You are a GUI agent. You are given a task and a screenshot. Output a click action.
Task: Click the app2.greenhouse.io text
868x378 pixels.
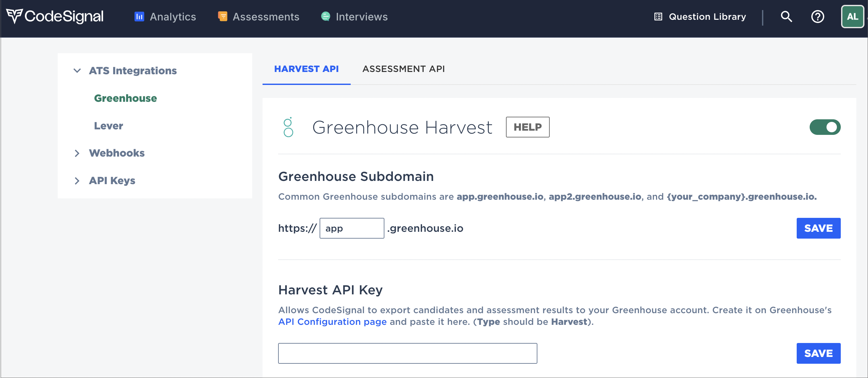coord(595,196)
